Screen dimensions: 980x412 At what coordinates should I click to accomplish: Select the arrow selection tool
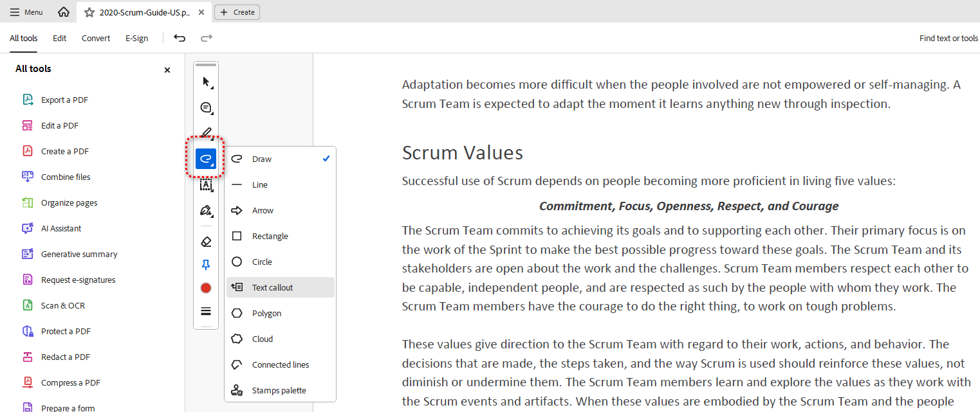pos(206,82)
